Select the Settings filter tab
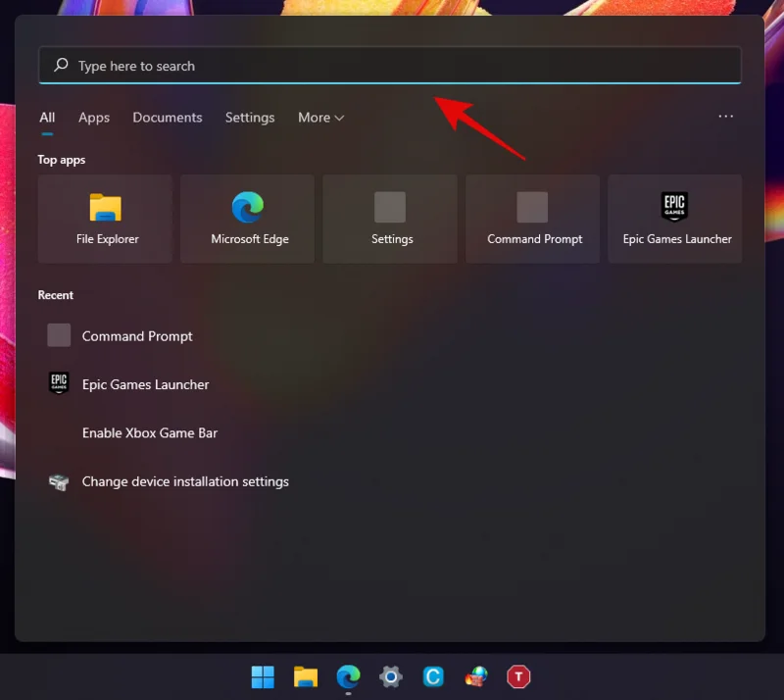The width and height of the screenshot is (784, 700). point(250,118)
